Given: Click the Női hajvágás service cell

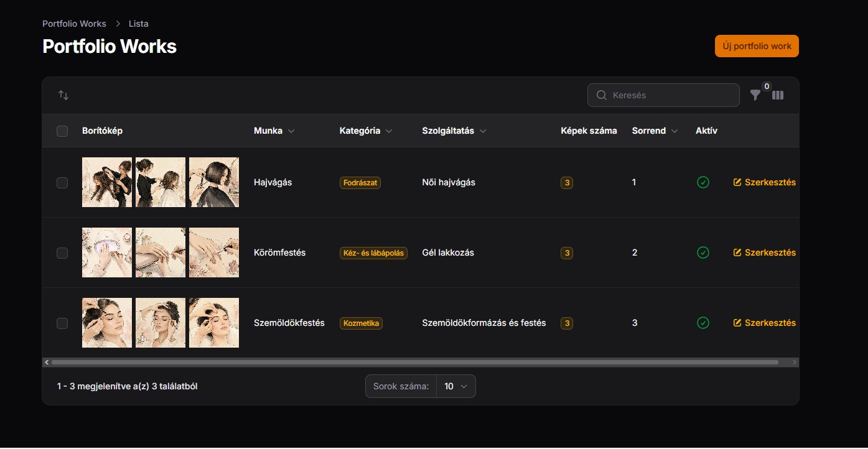Looking at the screenshot, I should [x=449, y=182].
